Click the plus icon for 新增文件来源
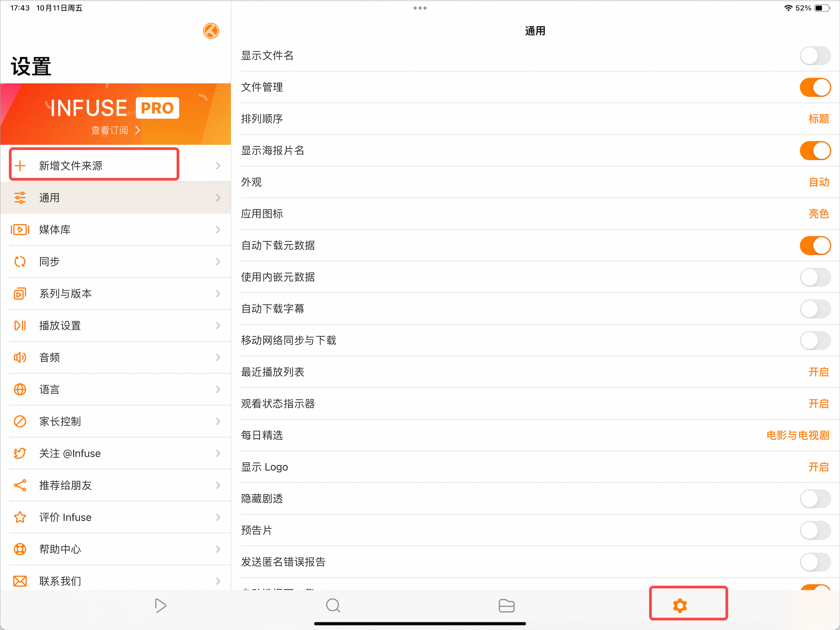The height and width of the screenshot is (630, 840). pos(20,166)
